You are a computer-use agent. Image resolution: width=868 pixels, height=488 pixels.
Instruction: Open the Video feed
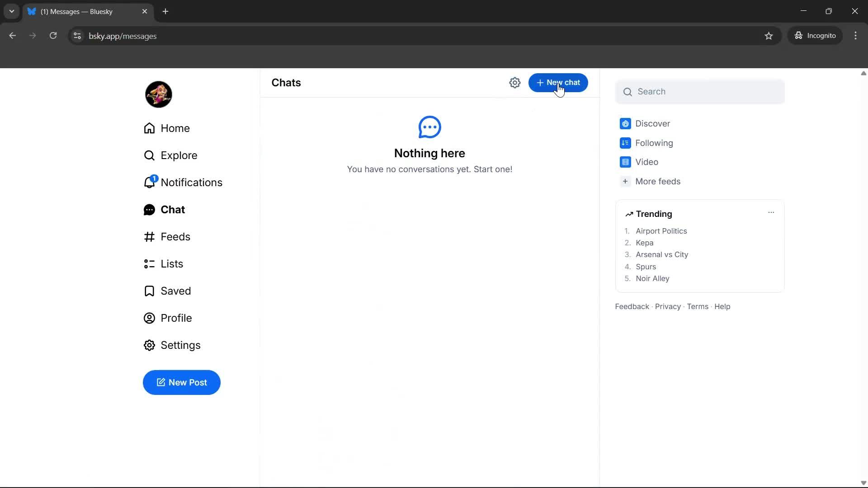pyautogui.click(x=646, y=162)
